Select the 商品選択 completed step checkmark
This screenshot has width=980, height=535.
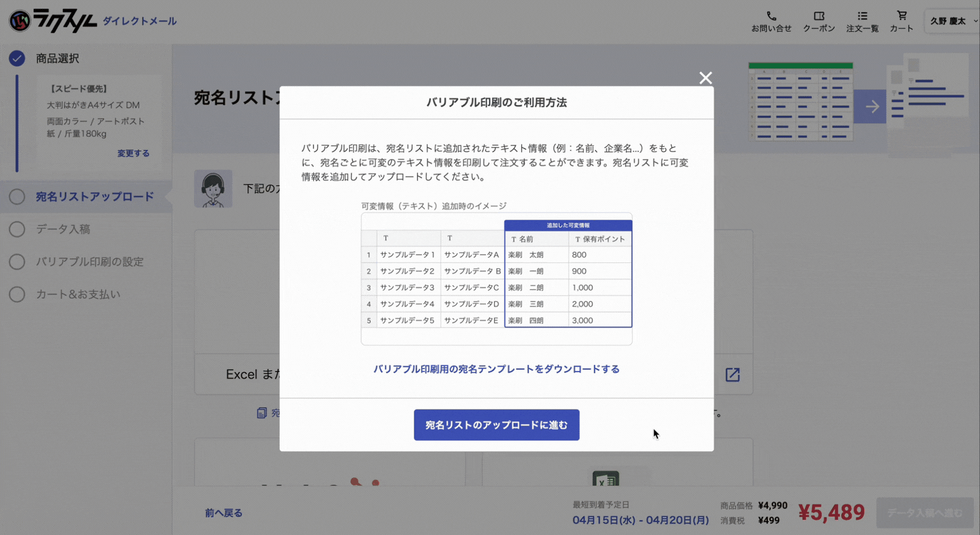coord(17,58)
